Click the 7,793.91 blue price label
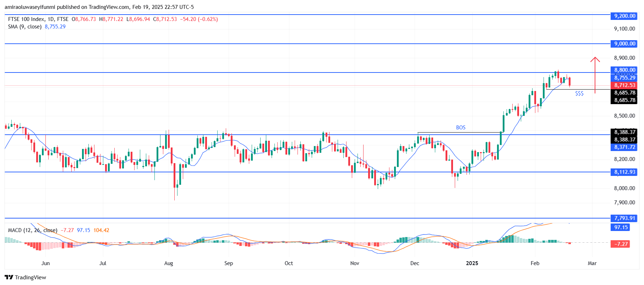 click(624, 218)
